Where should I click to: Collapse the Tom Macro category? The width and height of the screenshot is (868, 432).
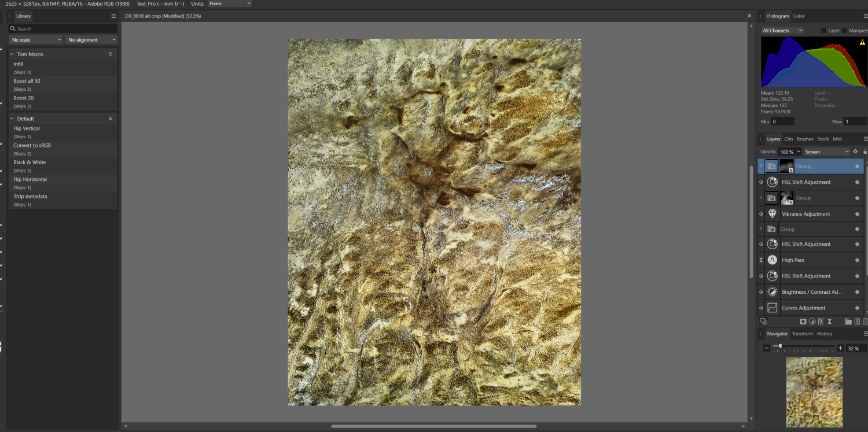12,54
